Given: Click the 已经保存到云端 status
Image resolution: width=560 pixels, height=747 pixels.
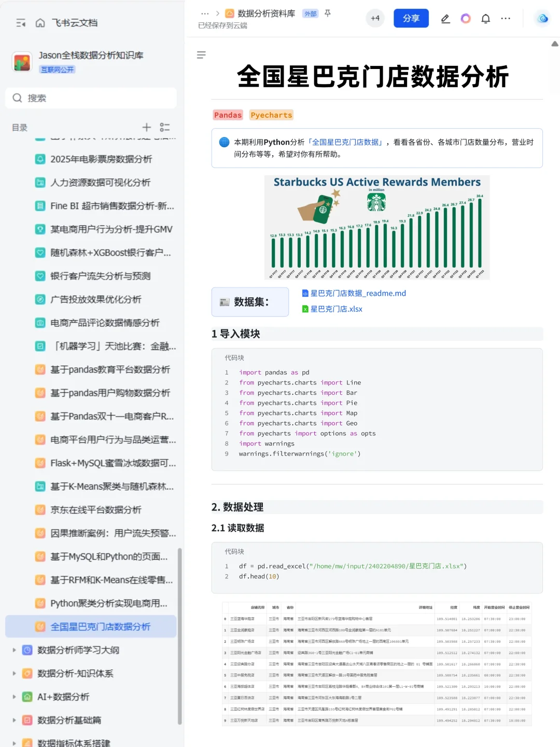Looking at the screenshot, I should point(222,25).
